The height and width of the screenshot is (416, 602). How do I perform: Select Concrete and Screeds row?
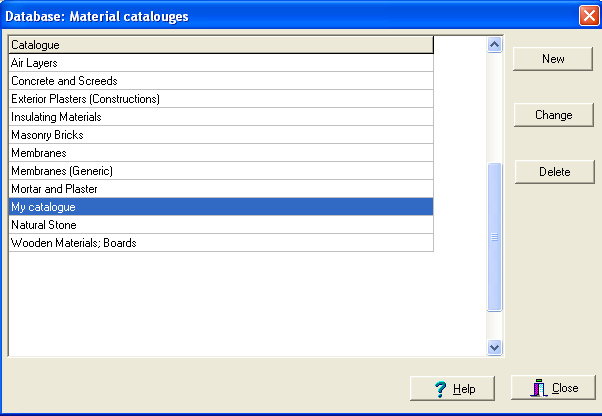tap(221, 81)
